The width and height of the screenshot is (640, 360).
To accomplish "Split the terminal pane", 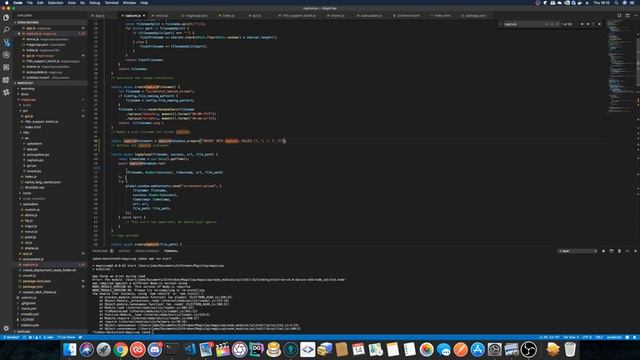I will pyautogui.click(x=611, y=251).
